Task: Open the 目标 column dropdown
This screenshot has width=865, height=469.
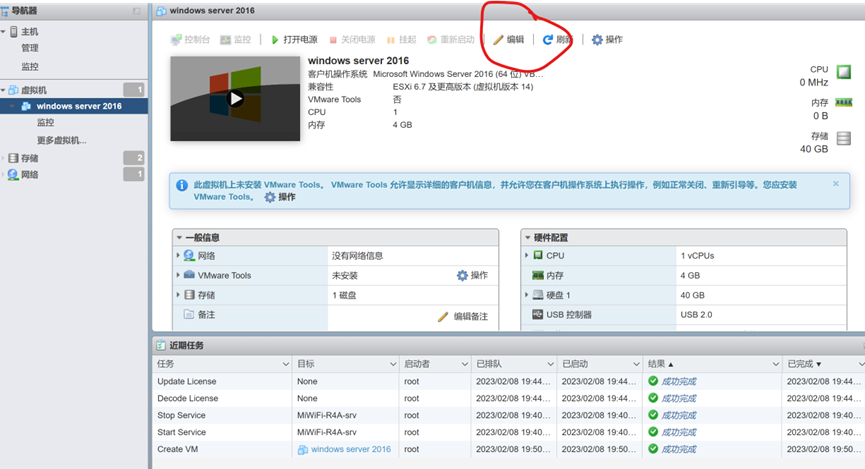Action: click(x=393, y=364)
